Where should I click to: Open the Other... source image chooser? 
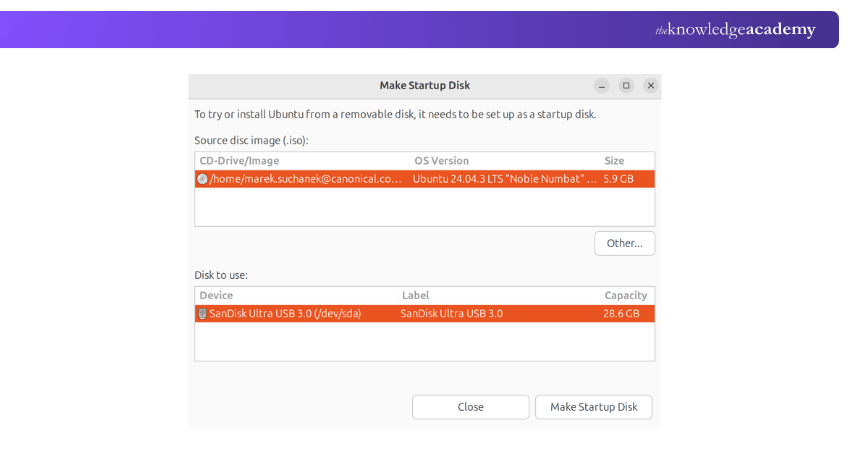point(624,243)
